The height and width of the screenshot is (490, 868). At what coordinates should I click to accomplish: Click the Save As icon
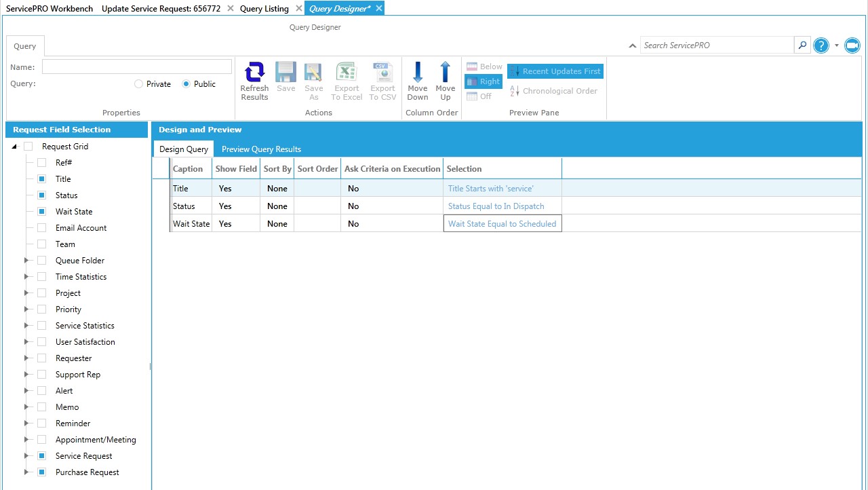313,72
